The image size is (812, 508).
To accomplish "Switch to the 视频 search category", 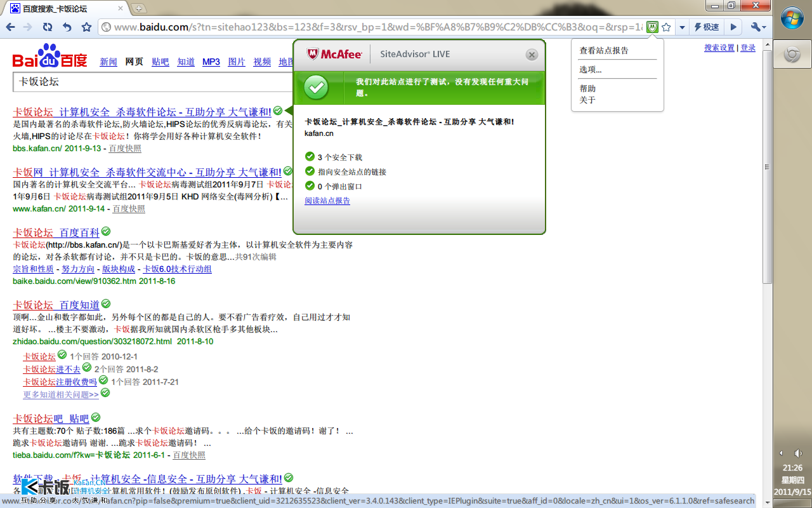I will coord(262,62).
